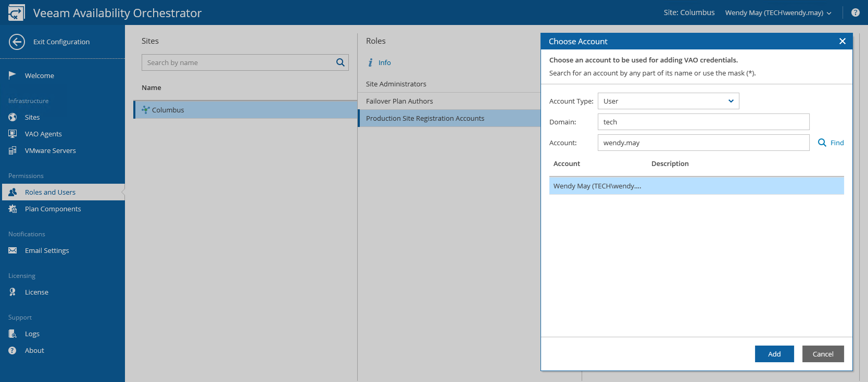Screen dimensions: 868x382
Task: Click the License ribbon icon
Action: (x=12, y=292)
